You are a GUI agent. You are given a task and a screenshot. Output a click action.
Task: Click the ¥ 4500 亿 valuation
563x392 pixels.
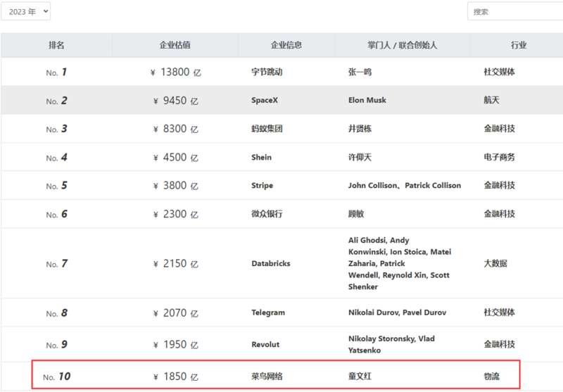[x=175, y=158]
